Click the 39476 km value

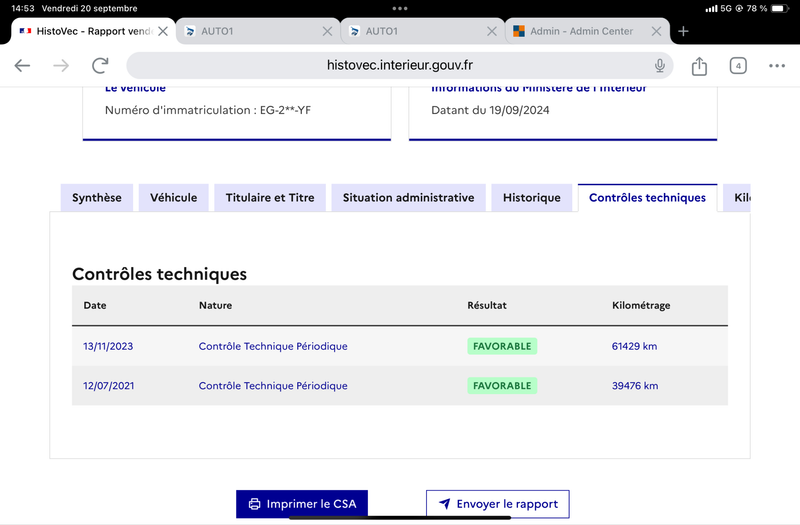tap(635, 386)
